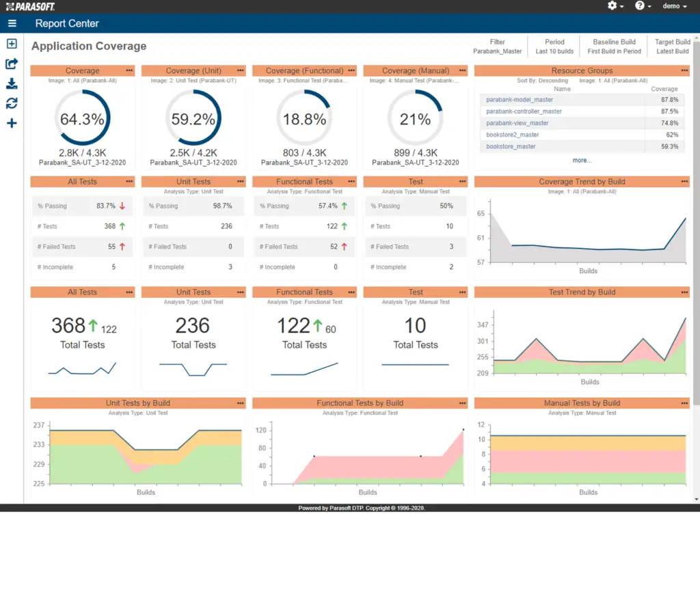Open options of Test statistics widget with 50% passing
Screen dimensions: 700x591
tap(462, 182)
